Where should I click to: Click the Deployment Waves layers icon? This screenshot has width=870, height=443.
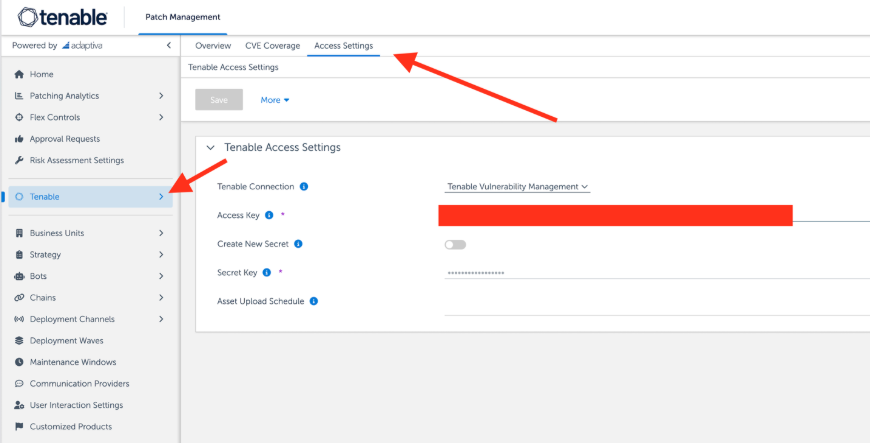click(19, 341)
